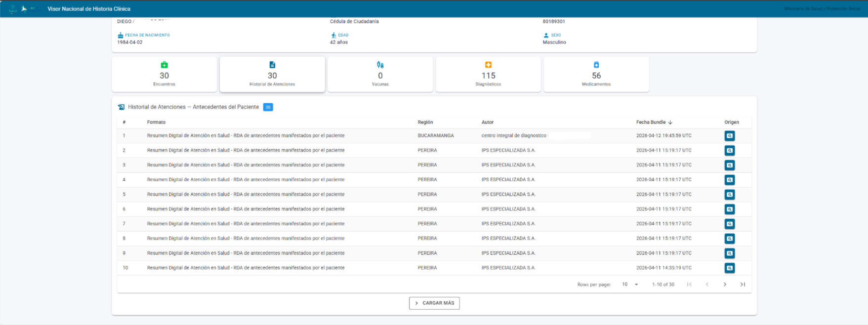Screen dimensions: 868x325
Task: View origin of row 10 record
Action: pos(729,268)
